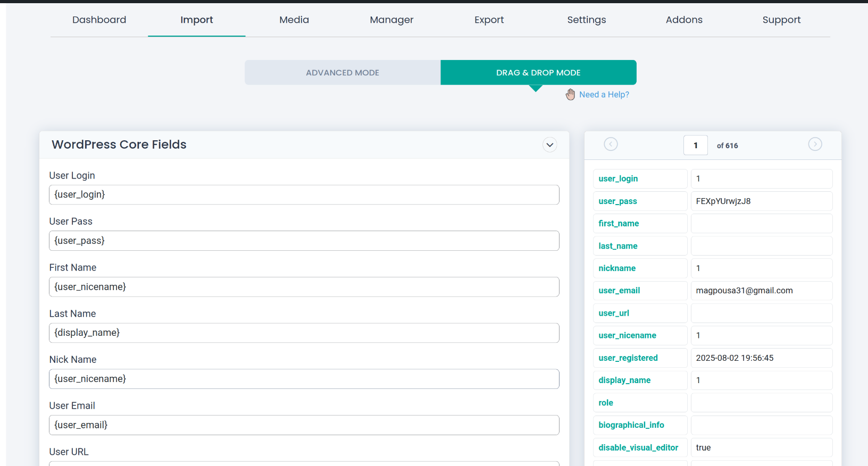The height and width of the screenshot is (466, 868).
Task: Switch to the Export tab
Action: tap(489, 20)
